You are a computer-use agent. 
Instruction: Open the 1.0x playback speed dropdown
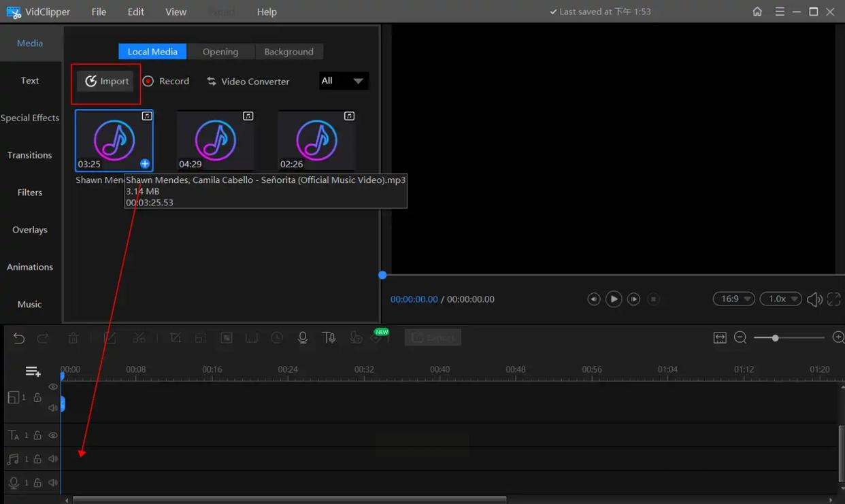(780, 299)
